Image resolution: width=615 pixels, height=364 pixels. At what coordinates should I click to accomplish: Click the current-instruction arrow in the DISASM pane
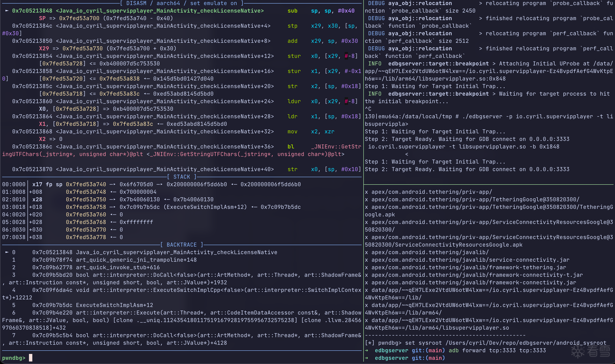click(7, 11)
